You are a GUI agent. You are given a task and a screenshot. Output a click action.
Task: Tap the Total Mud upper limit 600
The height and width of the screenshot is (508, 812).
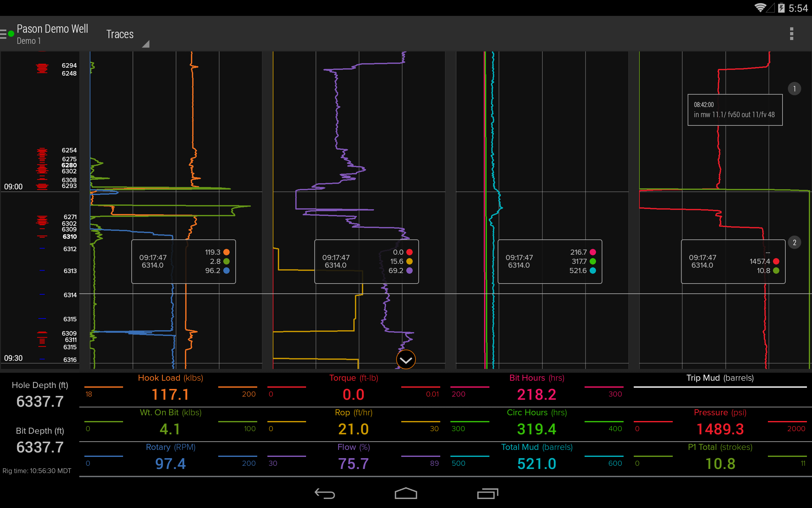(x=615, y=463)
